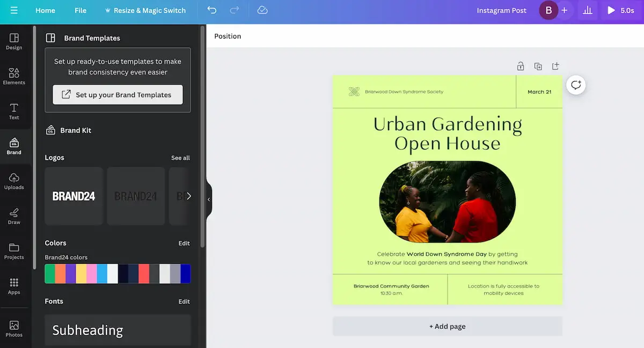Open the Uploads panel
The height and width of the screenshot is (348, 644).
(x=14, y=181)
